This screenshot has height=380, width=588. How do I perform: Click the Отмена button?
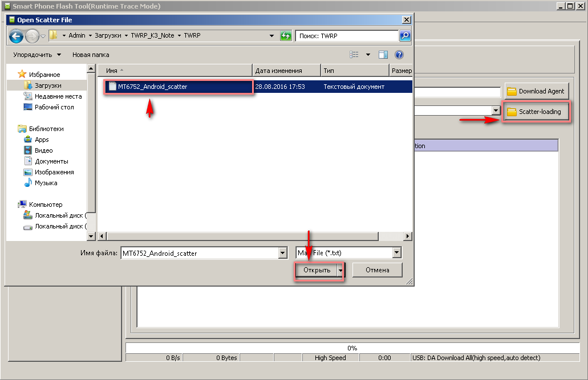click(x=377, y=270)
